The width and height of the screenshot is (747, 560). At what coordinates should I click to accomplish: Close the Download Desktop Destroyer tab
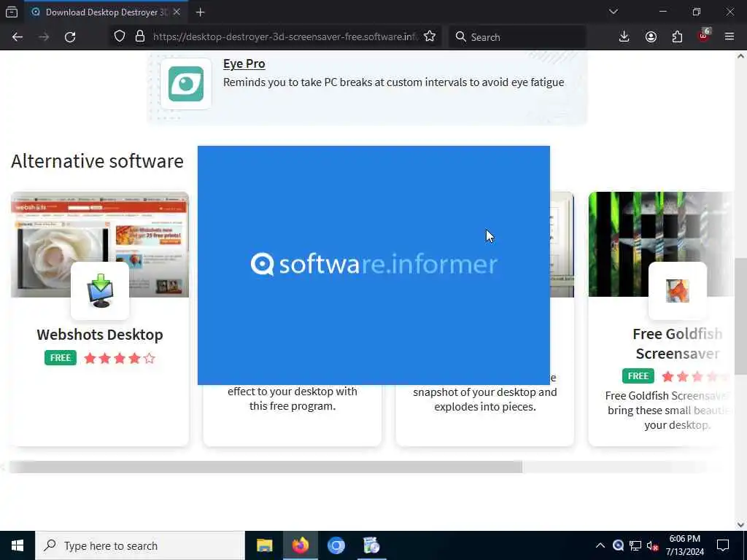click(x=177, y=12)
